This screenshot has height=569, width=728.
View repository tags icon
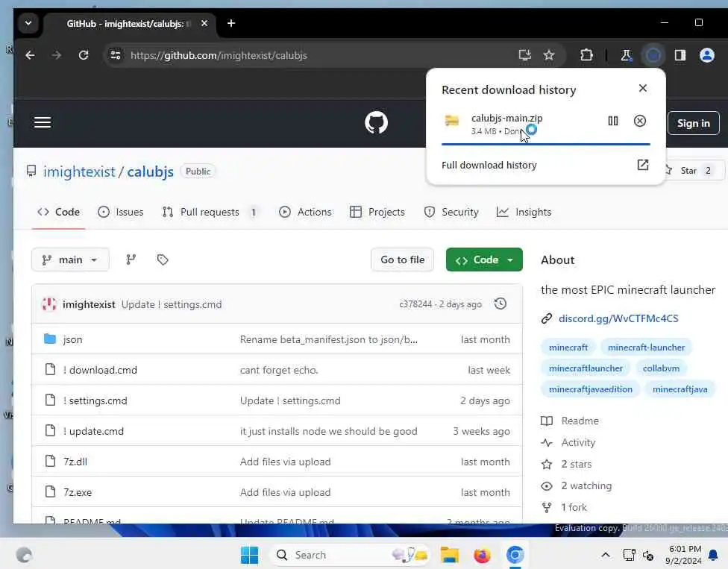(163, 260)
